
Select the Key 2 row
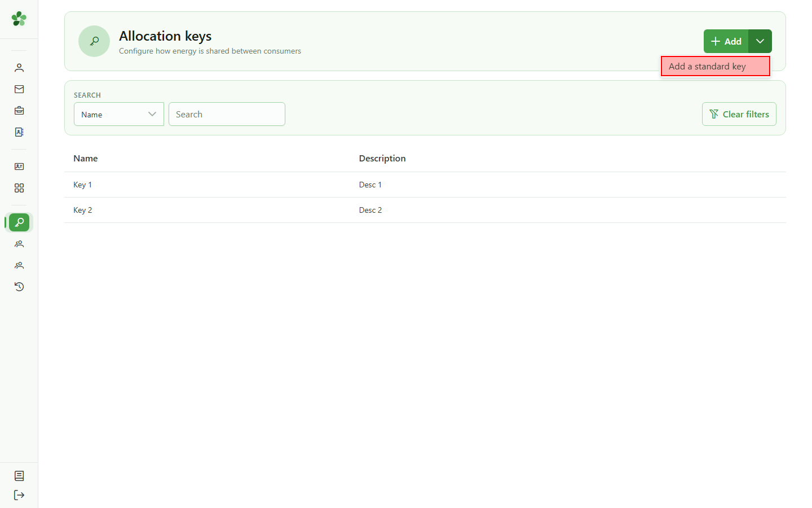(x=425, y=210)
